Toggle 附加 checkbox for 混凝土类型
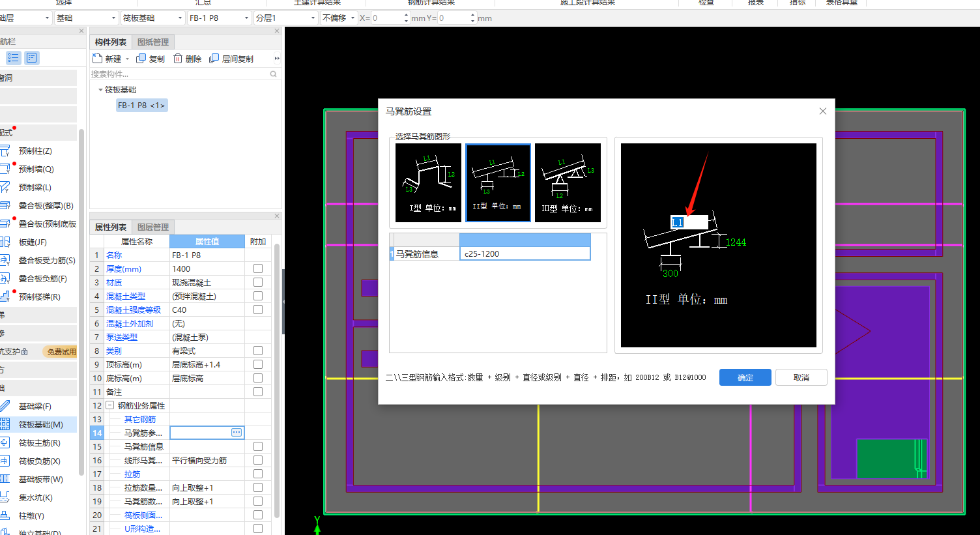Screen dimensions: 980x535 click(258, 296)
